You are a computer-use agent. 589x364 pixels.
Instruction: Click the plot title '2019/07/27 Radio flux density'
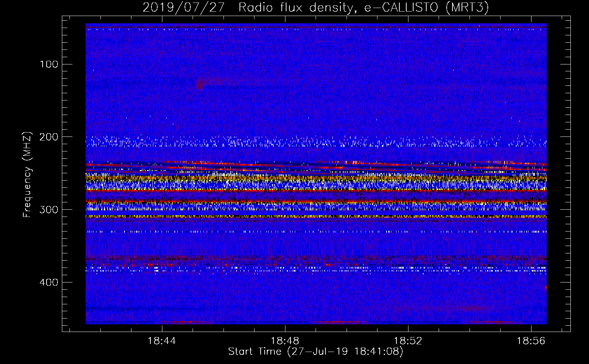point(315,8)
